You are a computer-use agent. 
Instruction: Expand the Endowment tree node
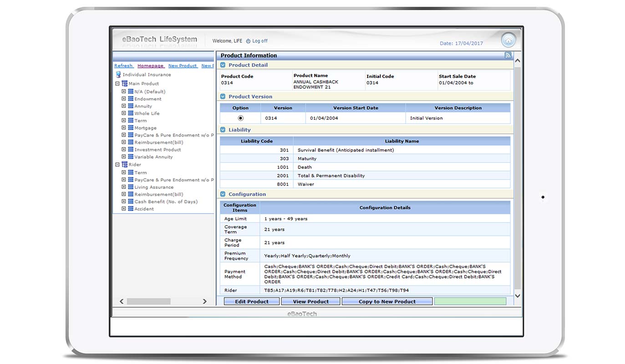click(x=124, y=99)
